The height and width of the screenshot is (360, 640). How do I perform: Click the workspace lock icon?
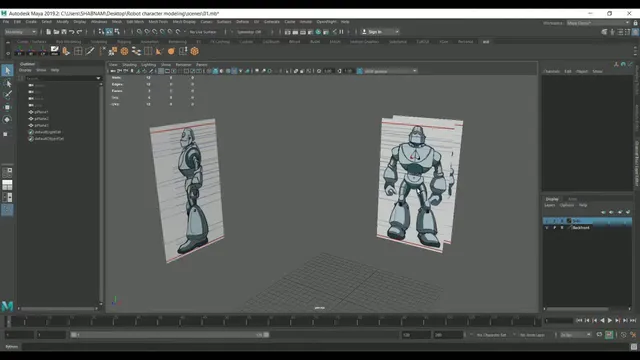coord(635,23)
